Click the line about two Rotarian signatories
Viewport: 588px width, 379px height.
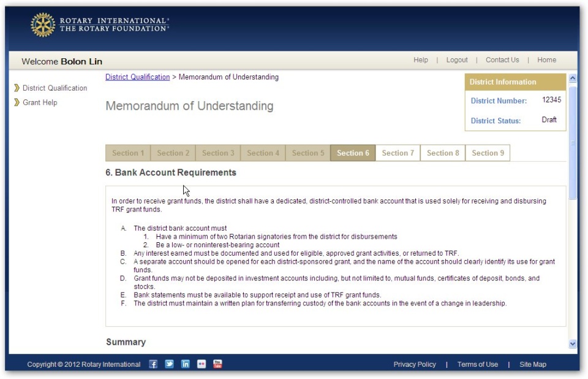[276, 237]
